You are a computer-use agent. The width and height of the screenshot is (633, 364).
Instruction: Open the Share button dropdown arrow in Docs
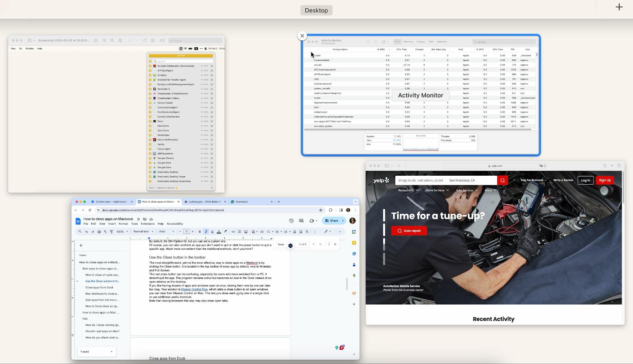click(343, 221)
